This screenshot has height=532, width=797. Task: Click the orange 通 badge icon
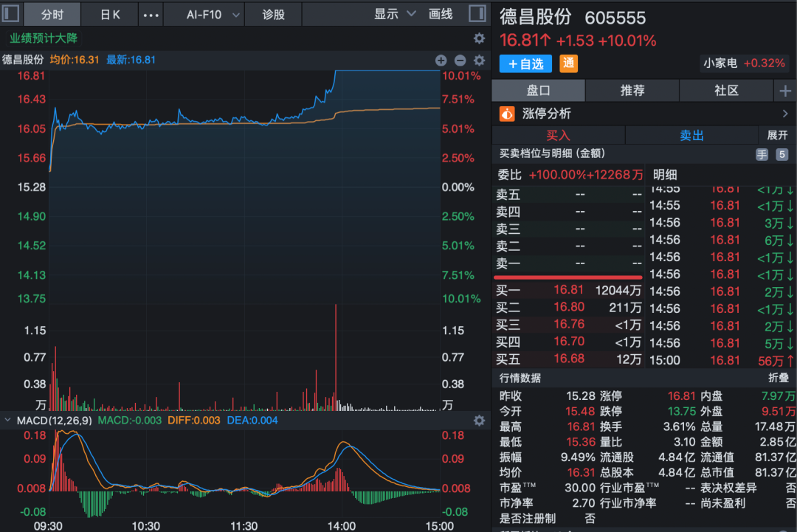coord(568,63)
